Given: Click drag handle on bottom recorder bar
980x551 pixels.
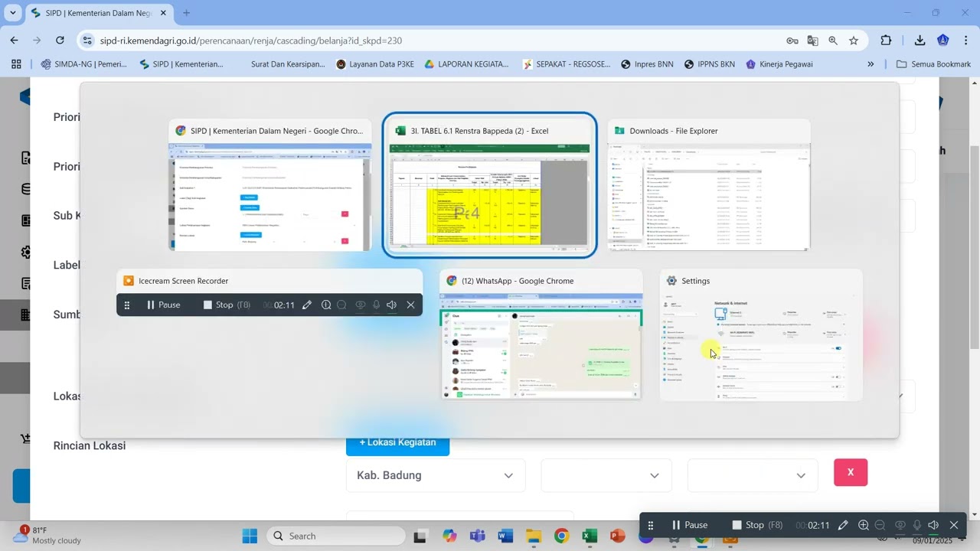Looking at the screenshot, I should click(650, 525).
